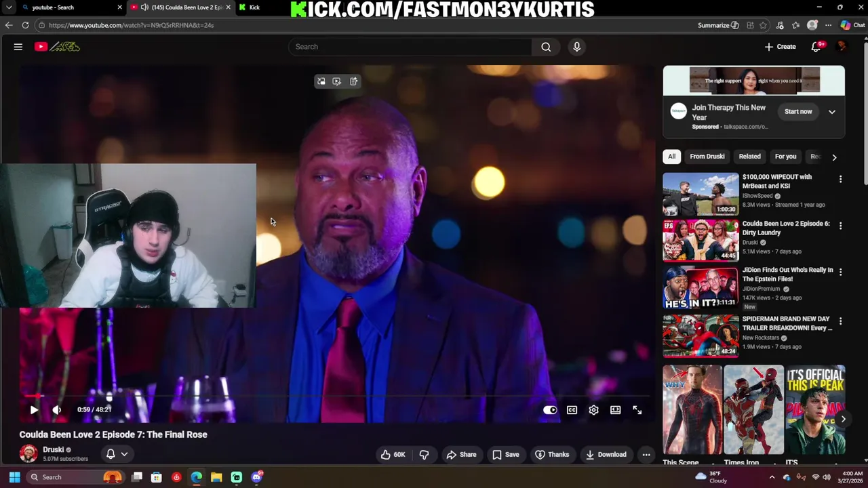Toggle autoplay switch in player
Image resolution: width=868 pixels, height=488 pixels.
550,410
